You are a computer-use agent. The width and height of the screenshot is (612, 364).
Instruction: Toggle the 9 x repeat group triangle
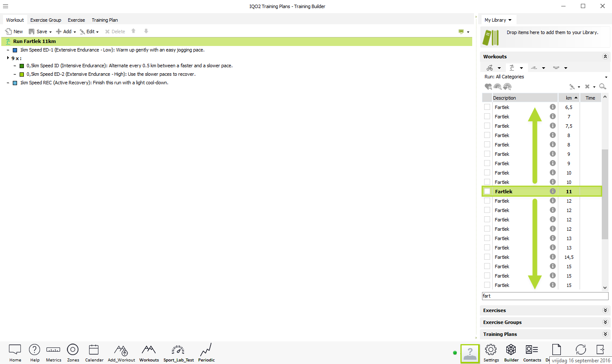[8, 58]
